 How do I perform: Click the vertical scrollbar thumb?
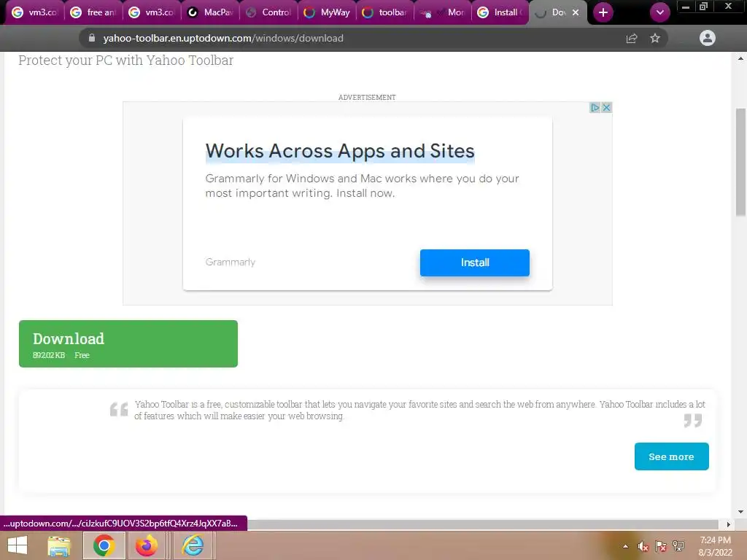click(740, 162)
